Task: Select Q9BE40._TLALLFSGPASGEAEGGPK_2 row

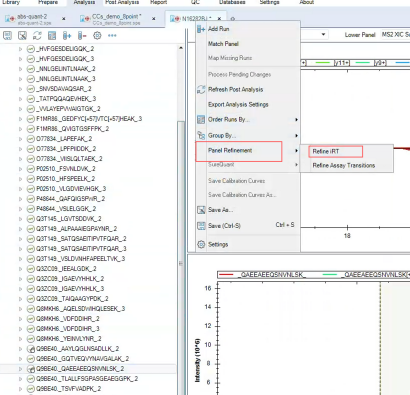Action: pos(87,379)
